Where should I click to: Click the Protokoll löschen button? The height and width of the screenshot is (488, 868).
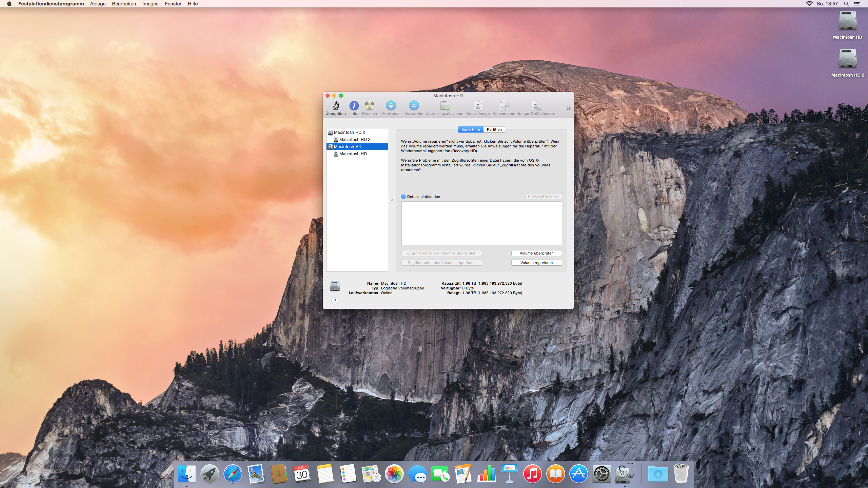[543, 197]
